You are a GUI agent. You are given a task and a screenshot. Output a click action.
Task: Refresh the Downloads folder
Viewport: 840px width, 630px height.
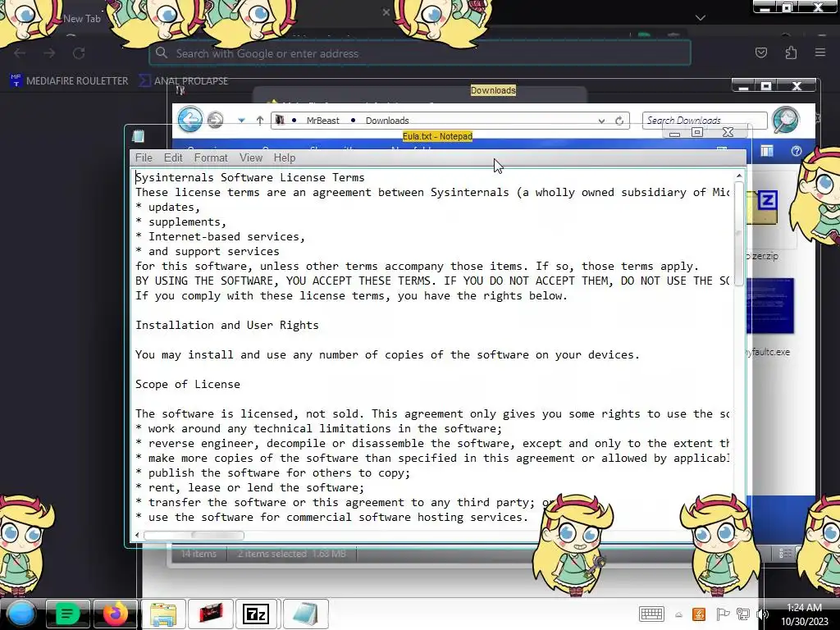click(x=619, y=121)
